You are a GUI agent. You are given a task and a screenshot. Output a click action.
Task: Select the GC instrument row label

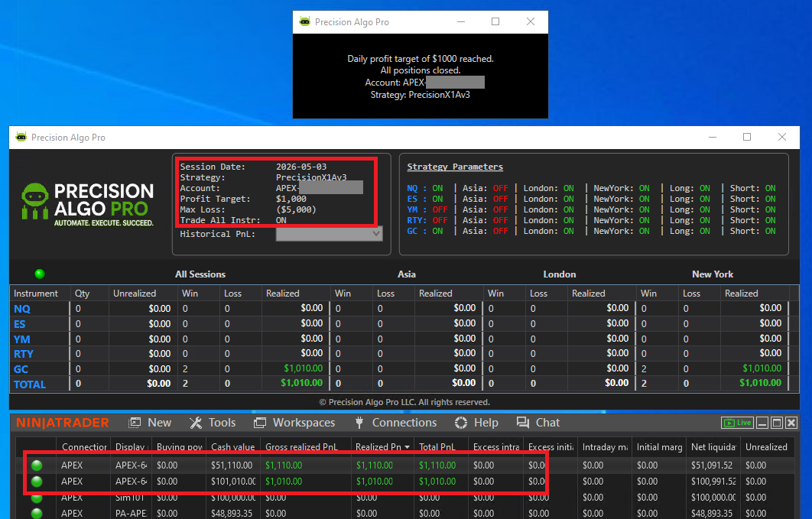[x=21, y=369]
